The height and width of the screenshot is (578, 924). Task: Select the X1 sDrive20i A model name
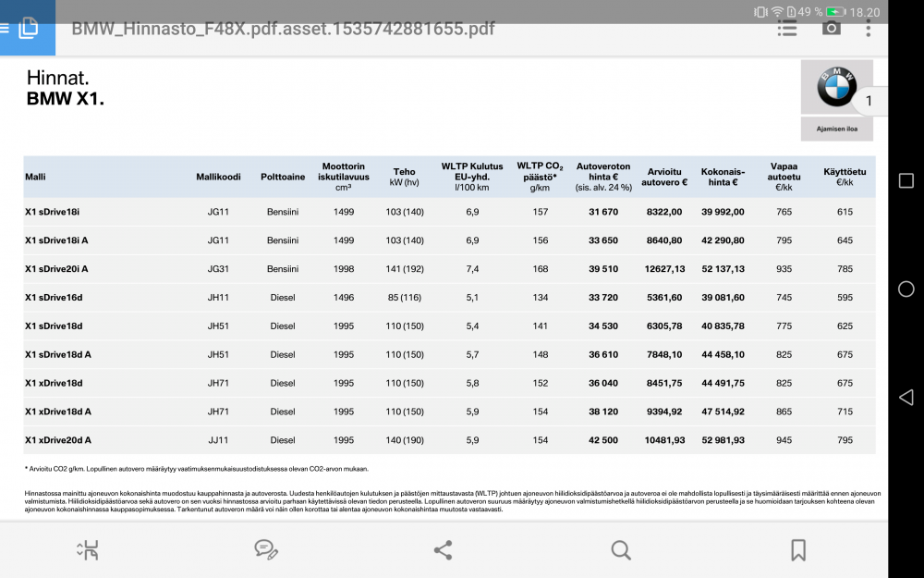(56, 269)
